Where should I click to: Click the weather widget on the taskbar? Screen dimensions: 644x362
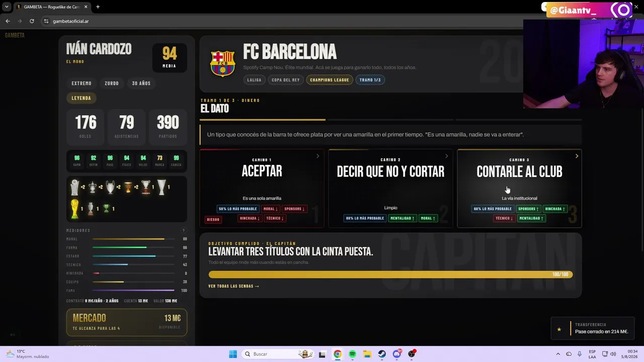pos(28,354)
